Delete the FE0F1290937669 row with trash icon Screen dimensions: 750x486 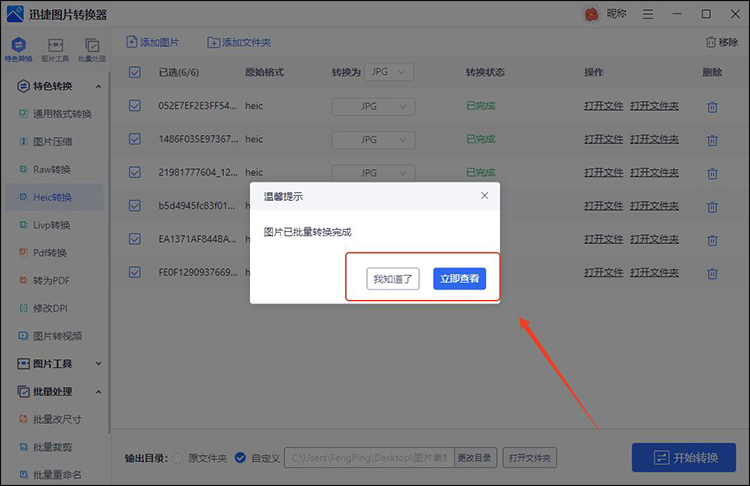click(x=712, y=273)
